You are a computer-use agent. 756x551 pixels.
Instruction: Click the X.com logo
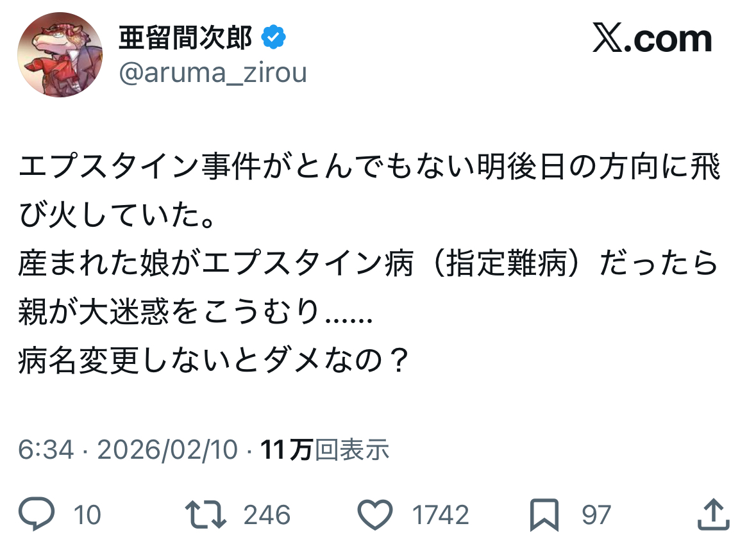[651, 40]
